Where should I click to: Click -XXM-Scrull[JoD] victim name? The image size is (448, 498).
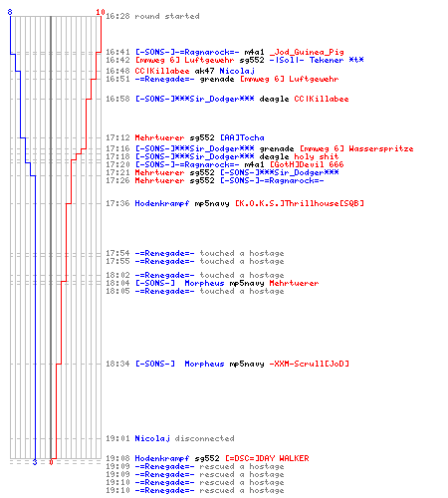pos(310,364)
